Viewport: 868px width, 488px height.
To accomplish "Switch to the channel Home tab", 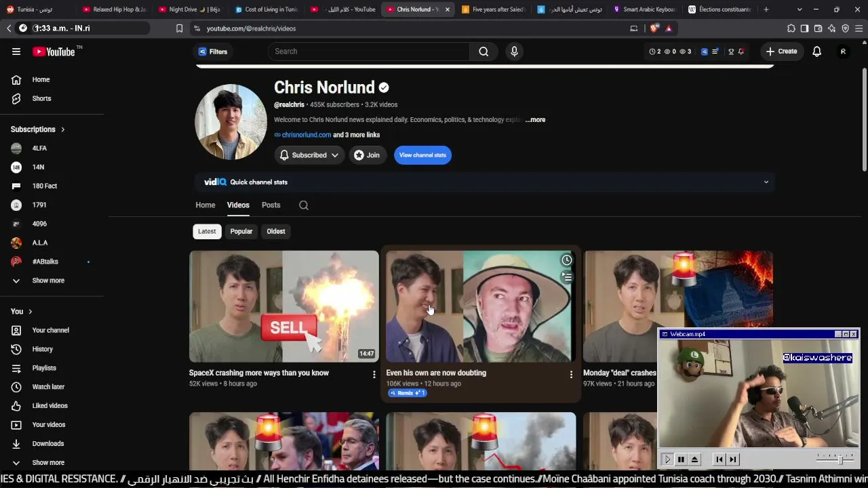I will click(205, 205).
